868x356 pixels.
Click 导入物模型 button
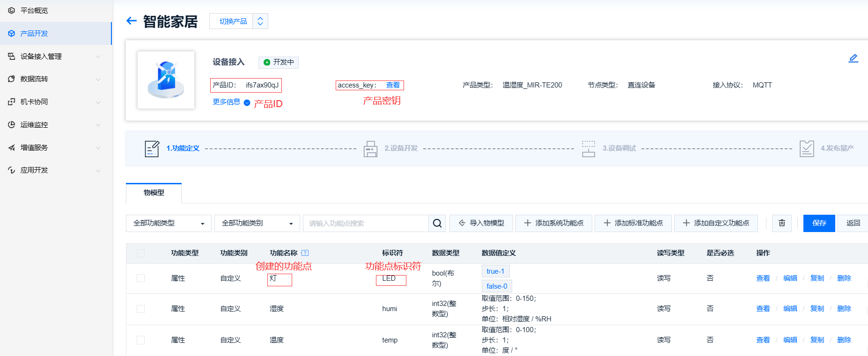point(481,223)
